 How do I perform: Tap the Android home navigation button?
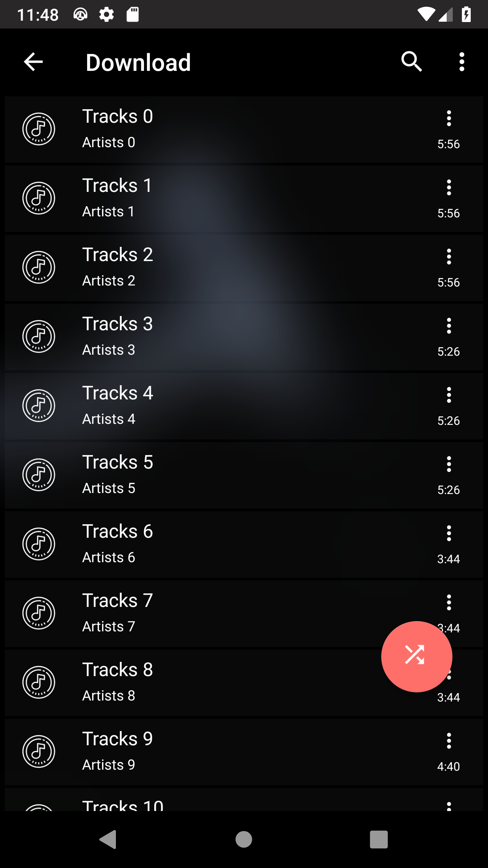coord(244,840)
